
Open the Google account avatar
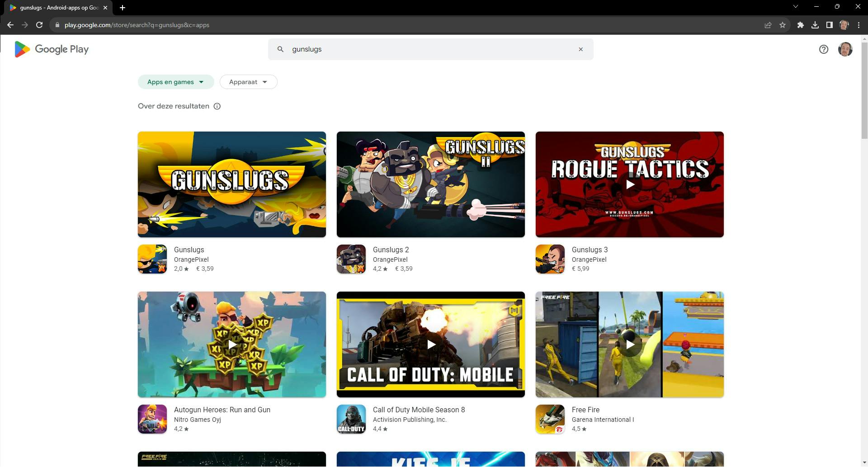point(845,49)
